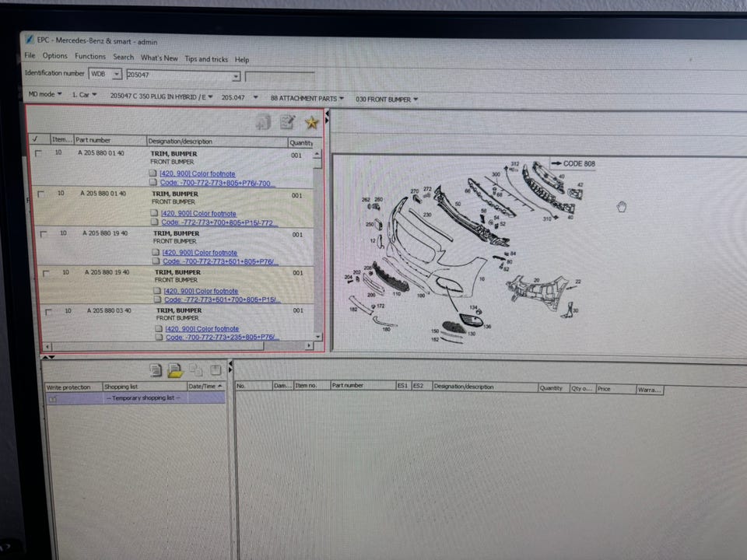Select the Temporary shopping list row
Screen dimensions: 747x560
tap(135, 398)
